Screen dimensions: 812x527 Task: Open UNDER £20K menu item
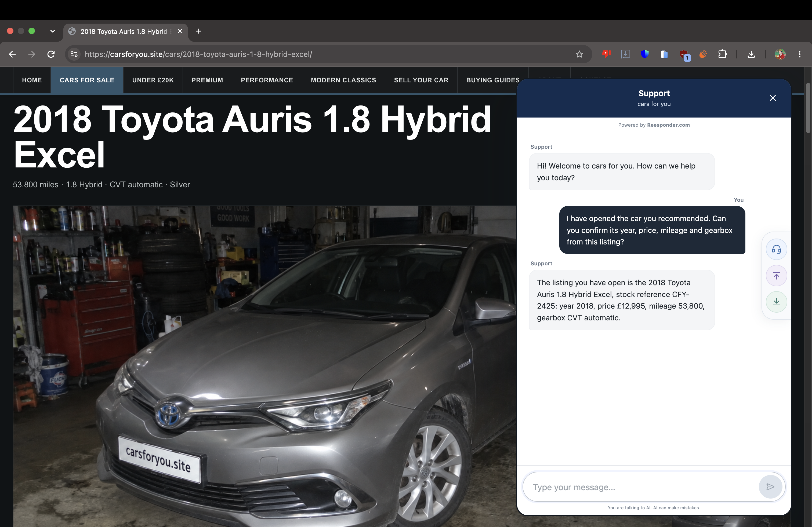pyautogui.click(x=153, y=80)
